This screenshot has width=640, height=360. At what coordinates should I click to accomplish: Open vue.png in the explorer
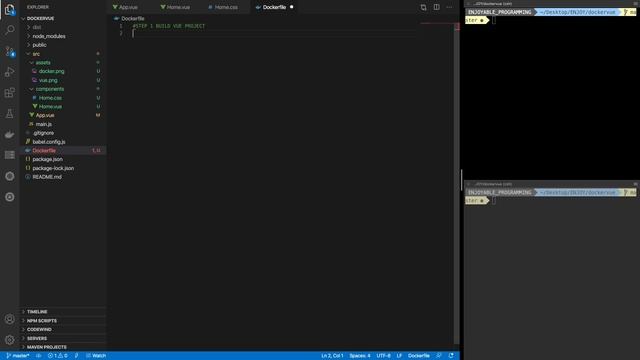click(48, 80)
